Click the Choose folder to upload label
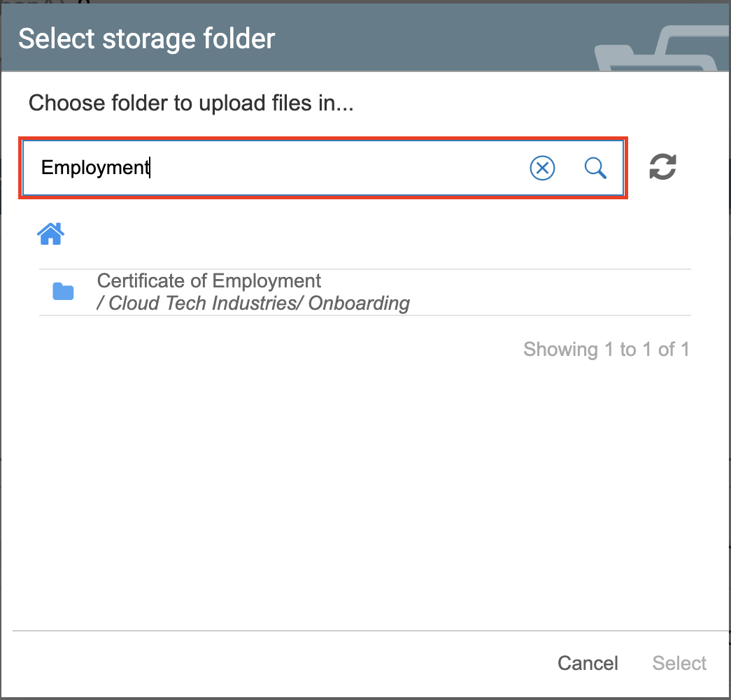 pos(191,104)
